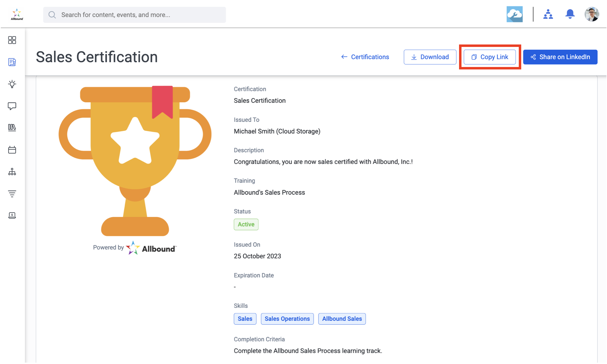Image resolution: width=607 pixels, height=364 pixels.
Task: Click the Active status badge
Action: (x=246, y=224)
